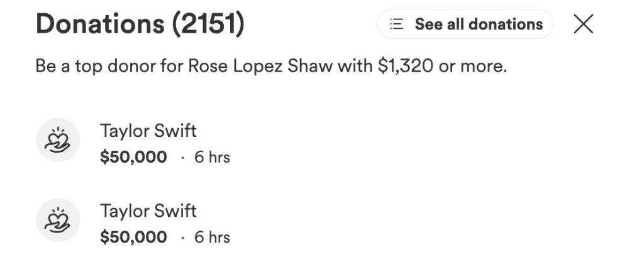Click the heart-in-hand icon of the first donation
The width and height of the screenshot is (644, 274).
[58, 140]
